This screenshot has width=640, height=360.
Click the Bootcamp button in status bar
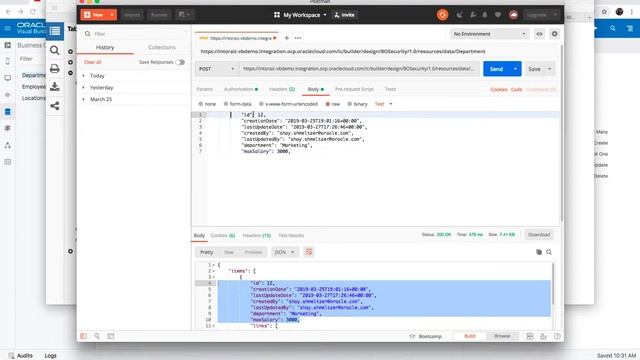[425, 336]
